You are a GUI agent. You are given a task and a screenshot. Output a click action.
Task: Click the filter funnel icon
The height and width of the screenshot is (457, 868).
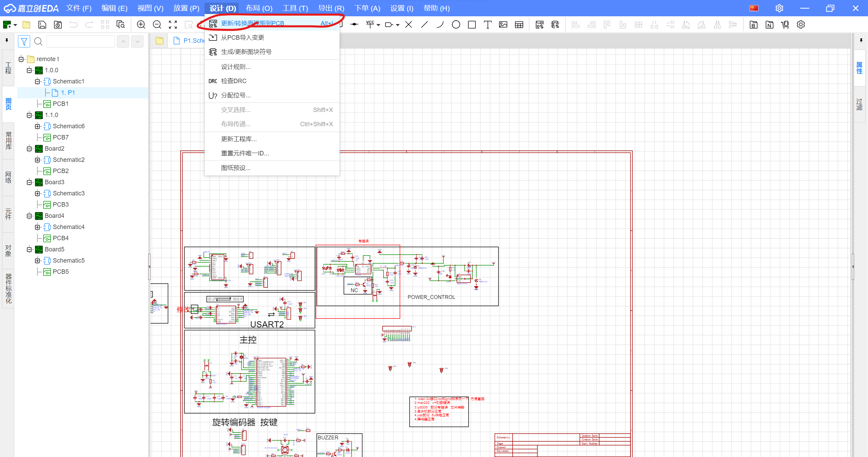pos(24,41)
